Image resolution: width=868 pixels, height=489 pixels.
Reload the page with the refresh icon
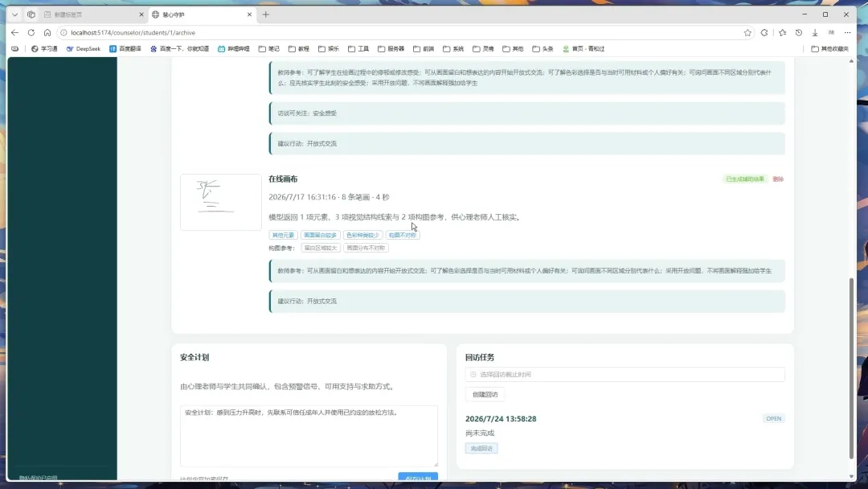pyautogui.click(x=31, y=33)
